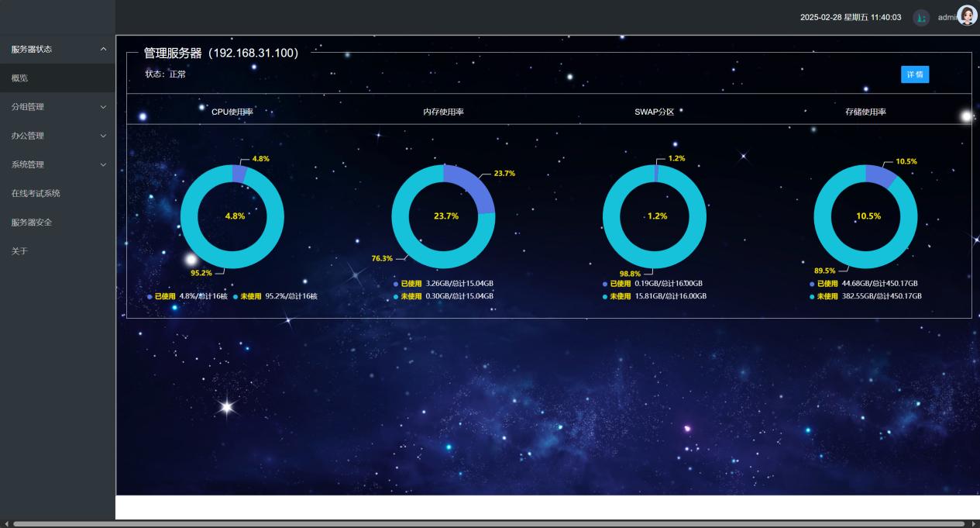The image size is (980, 528).
Task: Open the 办公管理 menu section
Action: point(57,136)
